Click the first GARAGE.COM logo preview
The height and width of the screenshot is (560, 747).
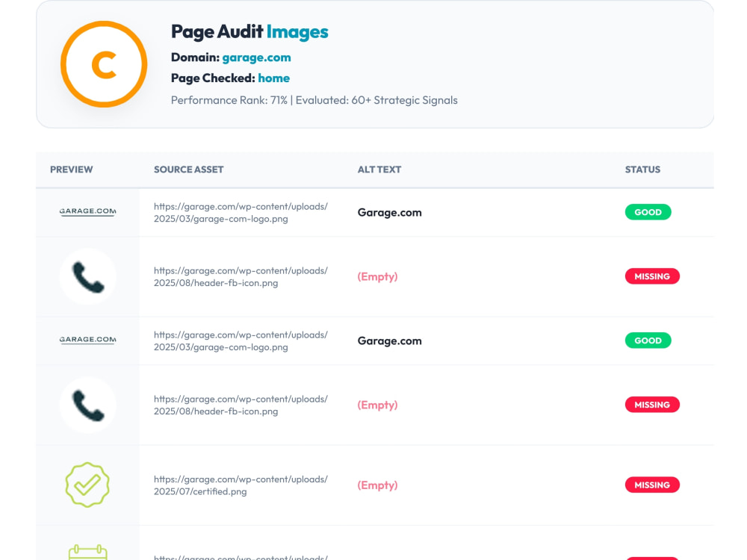coord(87,211)
